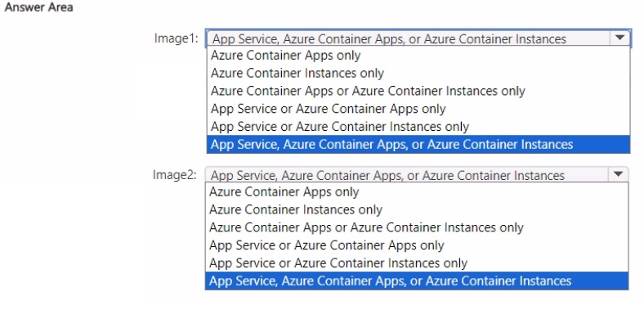
Task: Open the Image1 dropdown arrow
Action: tap(619, 38)
